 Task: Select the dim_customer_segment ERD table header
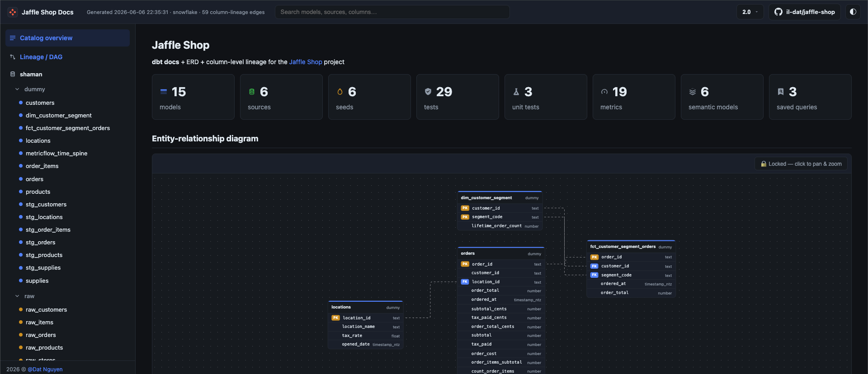(x=500, y=198)
